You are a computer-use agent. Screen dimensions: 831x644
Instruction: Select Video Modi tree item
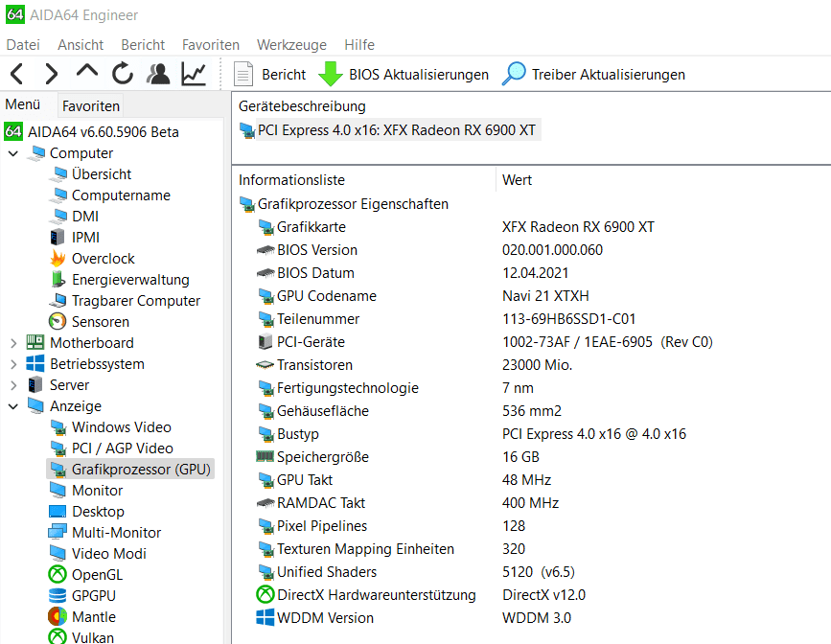[x=108, y=553]
